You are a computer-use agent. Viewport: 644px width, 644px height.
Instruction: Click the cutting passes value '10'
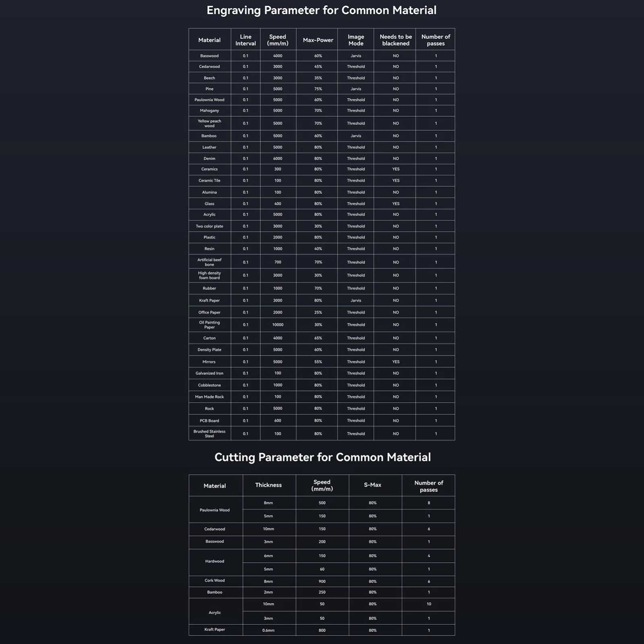click(429, 604)
